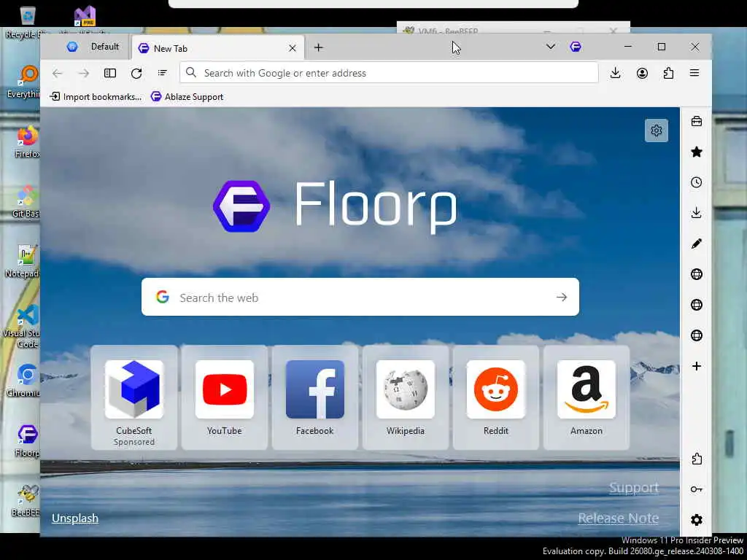Open sidebar settings gear at bottom
747x560 pixels.
(x=696, y=519)
